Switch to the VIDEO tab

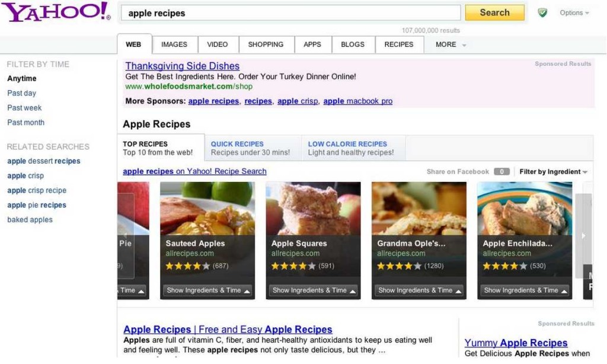click(218, 44)
